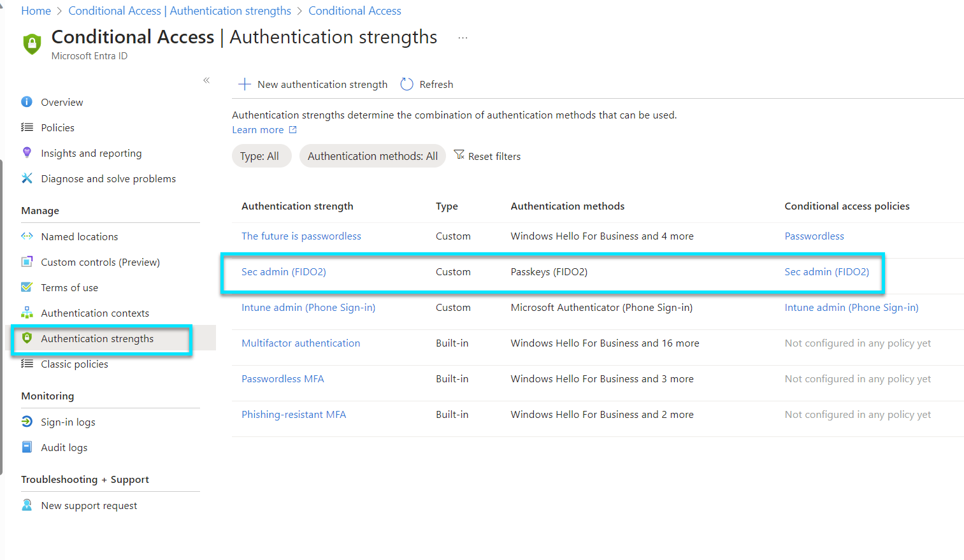
Task: Click the Authentication methods column header
Action: click(568, 206)
